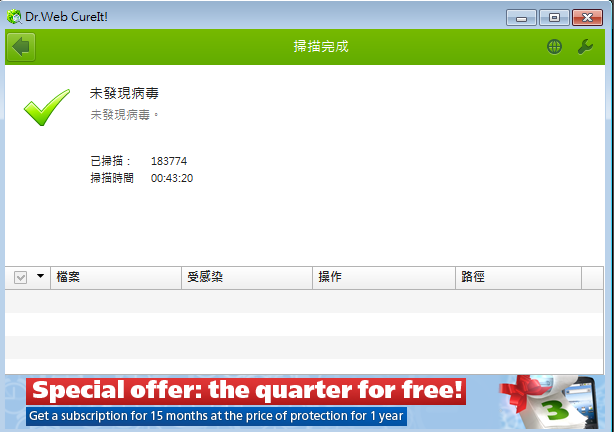Select the first empty results row

tap(304, 301)
